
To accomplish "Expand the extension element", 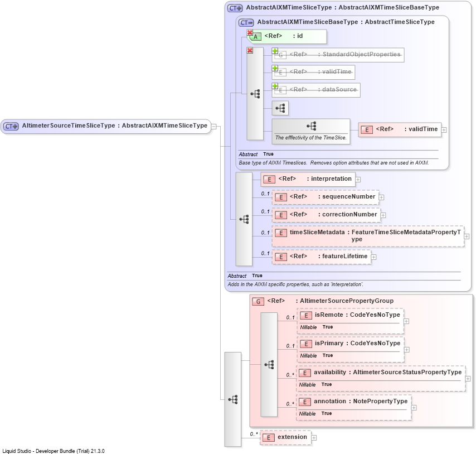I will pyautogui.click(x=314, y=438).
